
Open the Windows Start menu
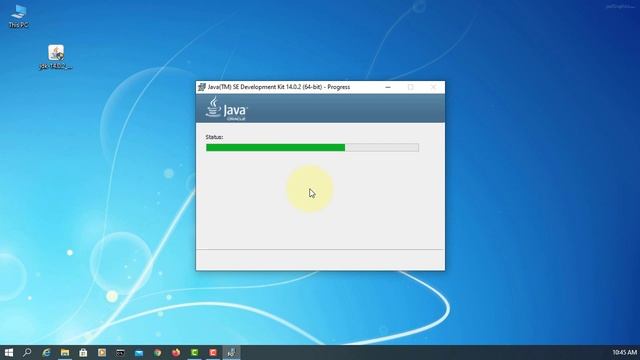tap(9, 352)
